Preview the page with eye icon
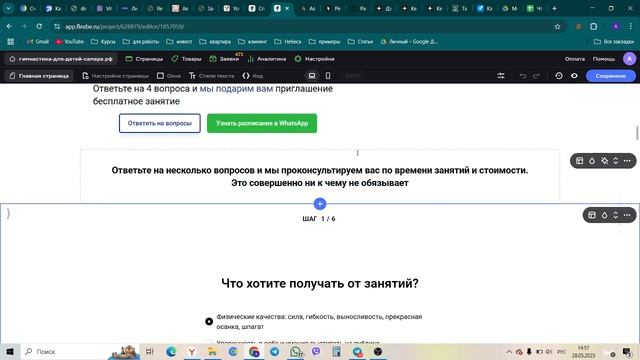Viewport: 640px width, 360px height. 574,76
